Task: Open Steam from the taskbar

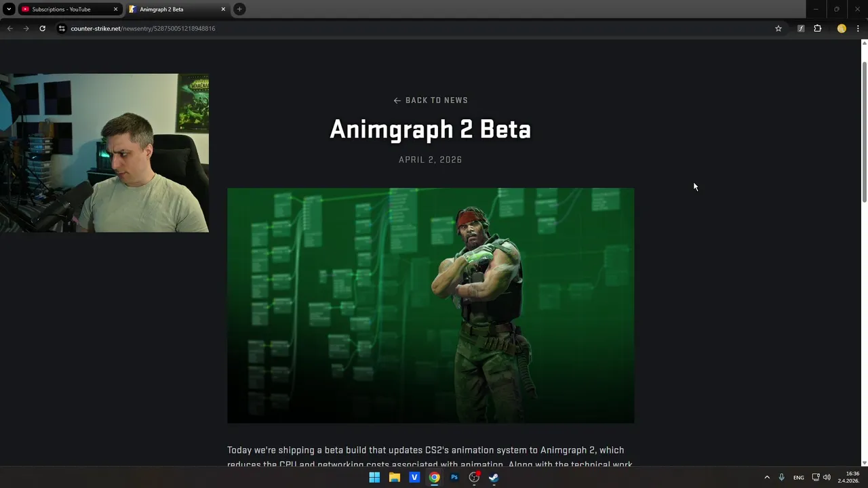Action: 494,477
